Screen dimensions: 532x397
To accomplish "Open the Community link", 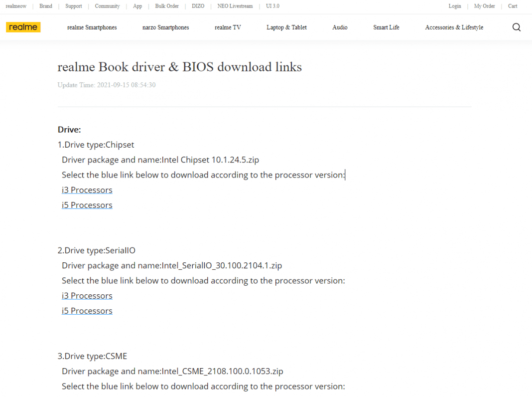I will point(107,6).
